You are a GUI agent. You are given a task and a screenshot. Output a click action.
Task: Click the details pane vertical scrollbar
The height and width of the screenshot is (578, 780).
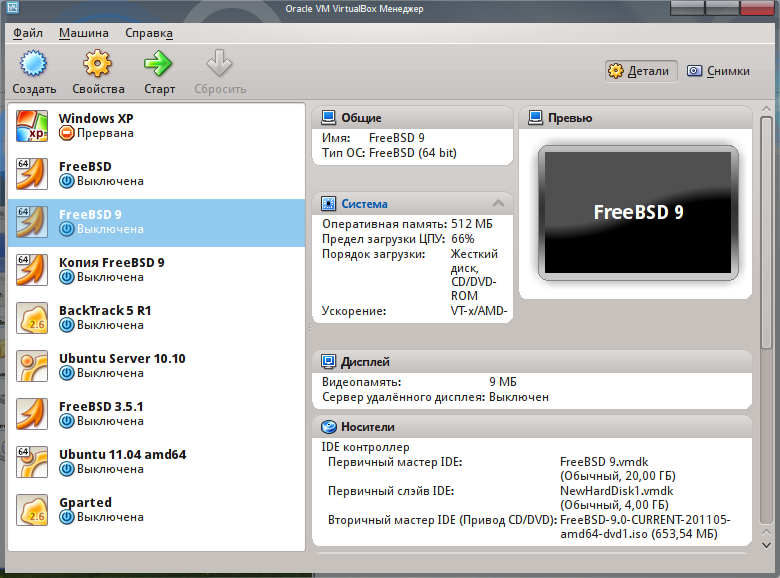[x=766, y=231]
